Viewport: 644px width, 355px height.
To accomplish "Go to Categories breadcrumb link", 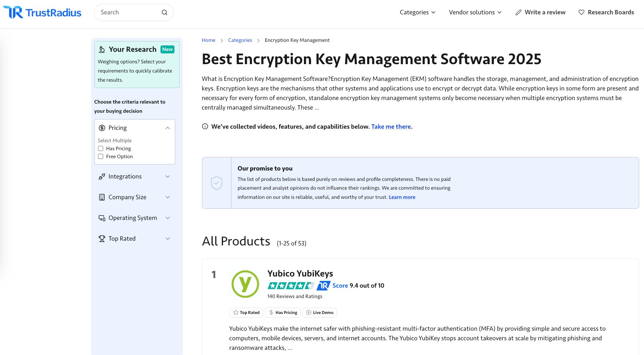I will click(240, 40).
